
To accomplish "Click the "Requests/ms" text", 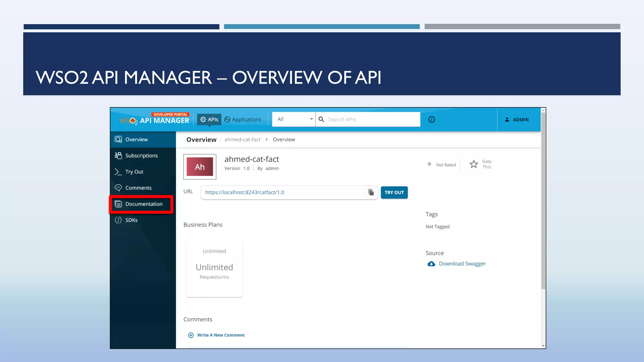I will point(214,277).
